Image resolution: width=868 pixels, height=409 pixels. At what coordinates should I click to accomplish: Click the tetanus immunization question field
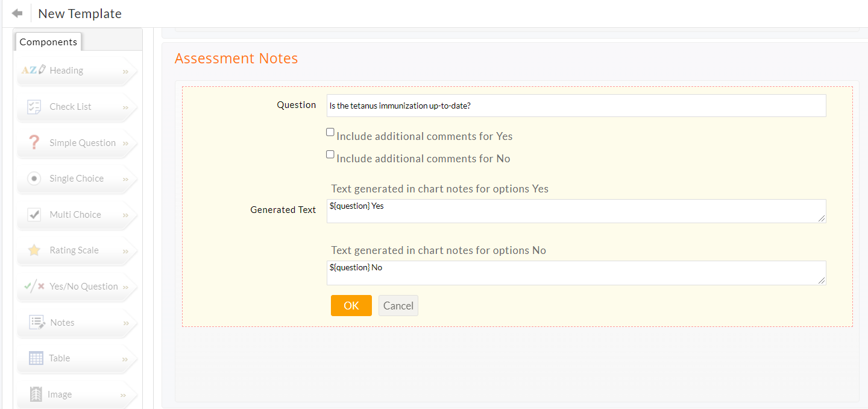pyautogui.click(x=576, y=105)
